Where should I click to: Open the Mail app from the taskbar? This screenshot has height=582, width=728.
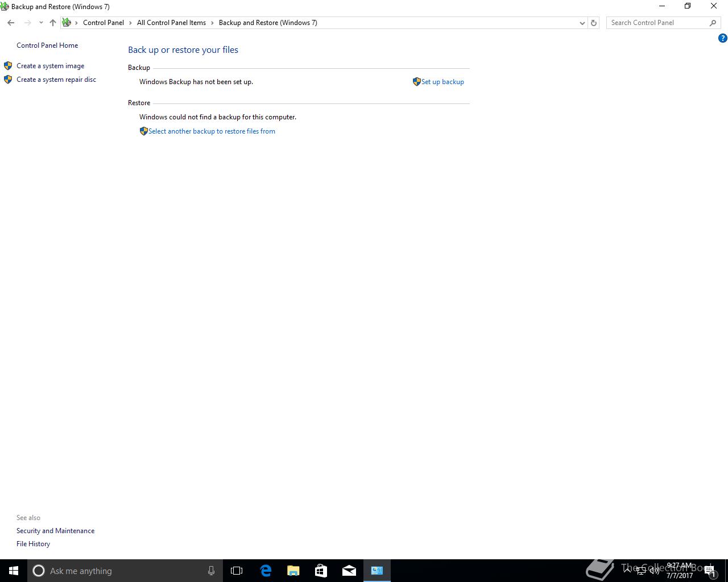pos(349,571)
